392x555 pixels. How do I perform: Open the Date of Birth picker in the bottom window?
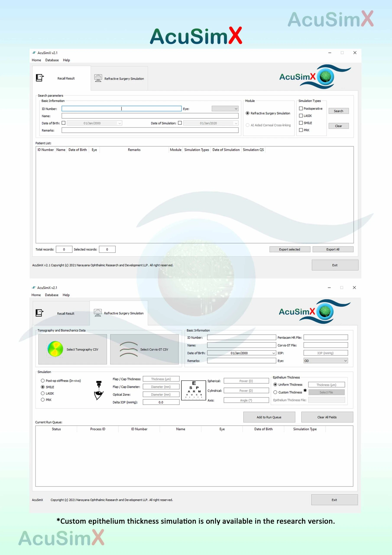(x=273, y=353)
